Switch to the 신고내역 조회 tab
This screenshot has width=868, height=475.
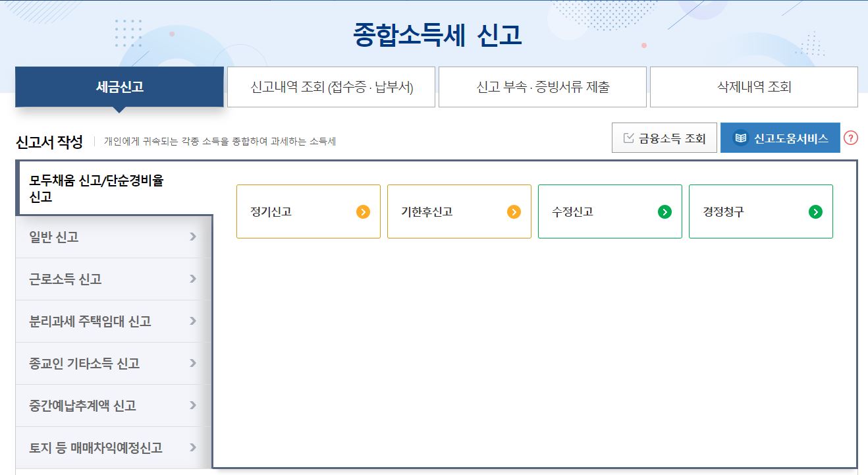(x=331, y=86)
